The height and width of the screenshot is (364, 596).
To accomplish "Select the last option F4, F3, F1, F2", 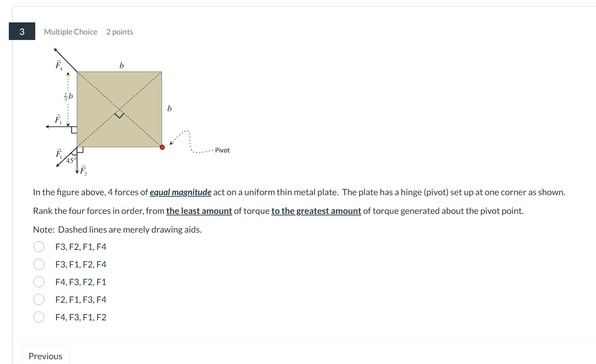I will click(39, 317).
